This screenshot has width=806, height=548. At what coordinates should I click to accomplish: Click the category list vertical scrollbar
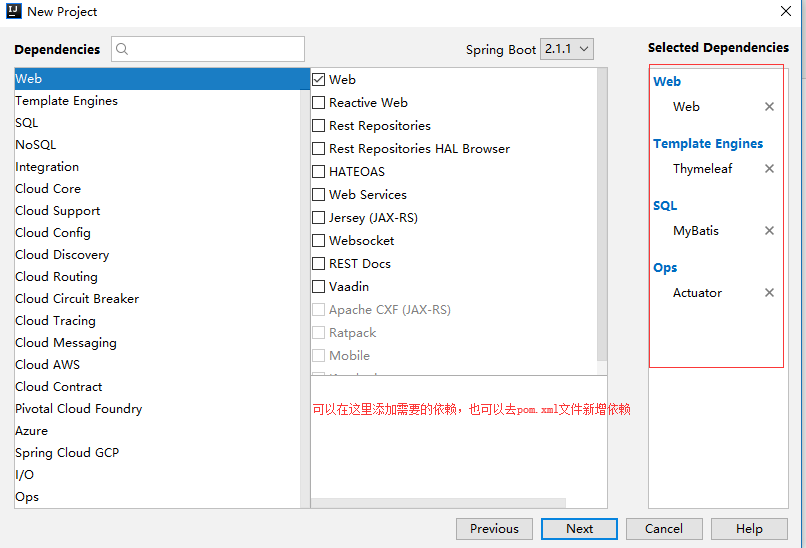click(305, 299)
